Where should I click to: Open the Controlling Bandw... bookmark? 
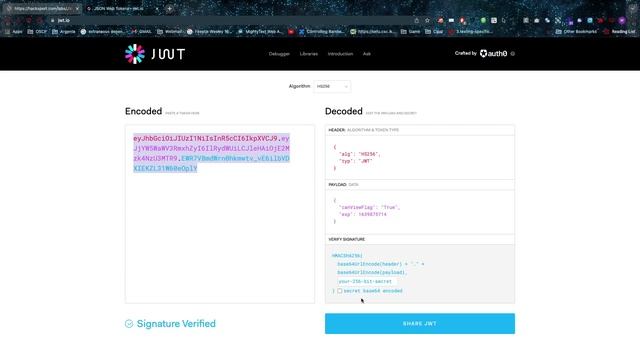coord(322,31)
